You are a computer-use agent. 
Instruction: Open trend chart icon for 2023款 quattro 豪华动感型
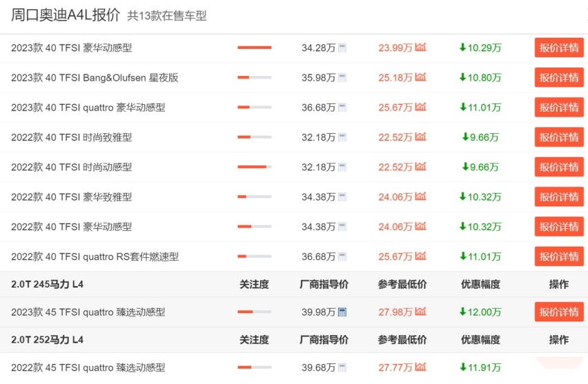pyautogui.click(x=420, y=107)
